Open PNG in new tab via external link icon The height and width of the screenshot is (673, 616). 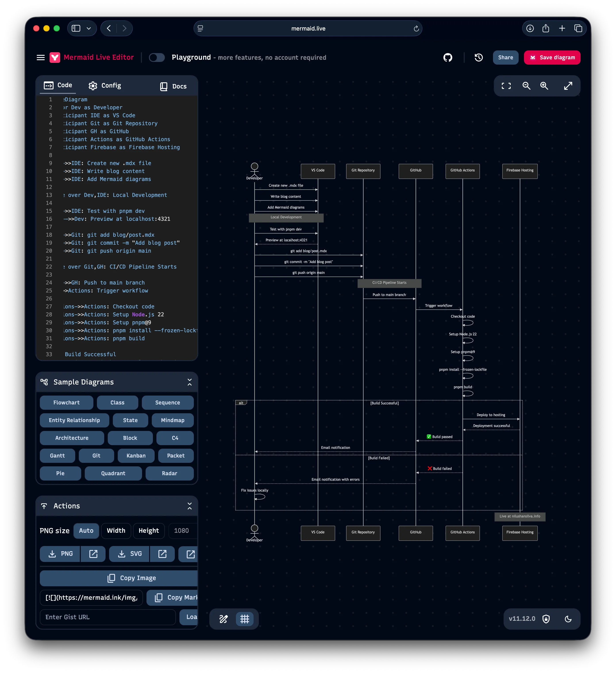[93, 554]
